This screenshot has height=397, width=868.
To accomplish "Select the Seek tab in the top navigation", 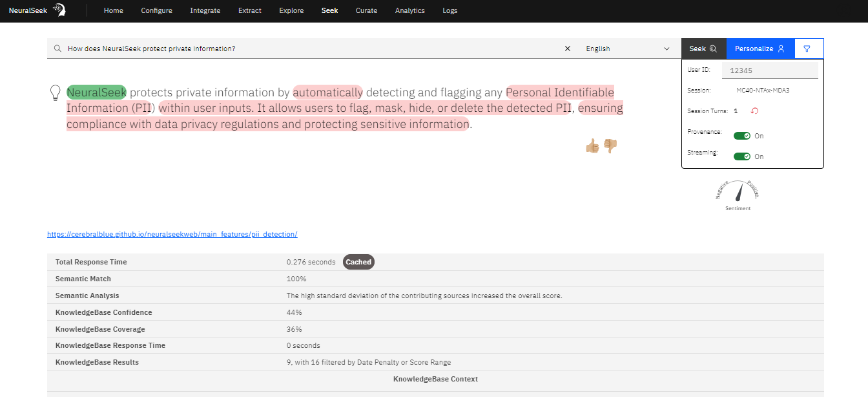I will (x=330, y=10).
